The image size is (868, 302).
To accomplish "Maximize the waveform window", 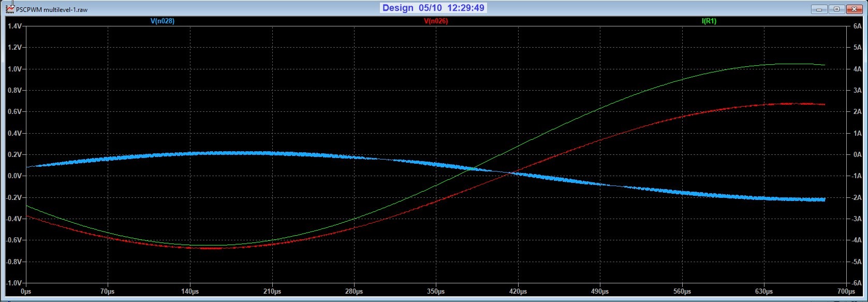I will pos(836,9).
